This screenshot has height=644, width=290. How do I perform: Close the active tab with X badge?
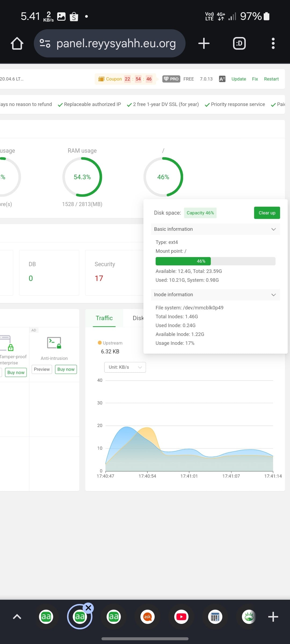tap(88, 608)
